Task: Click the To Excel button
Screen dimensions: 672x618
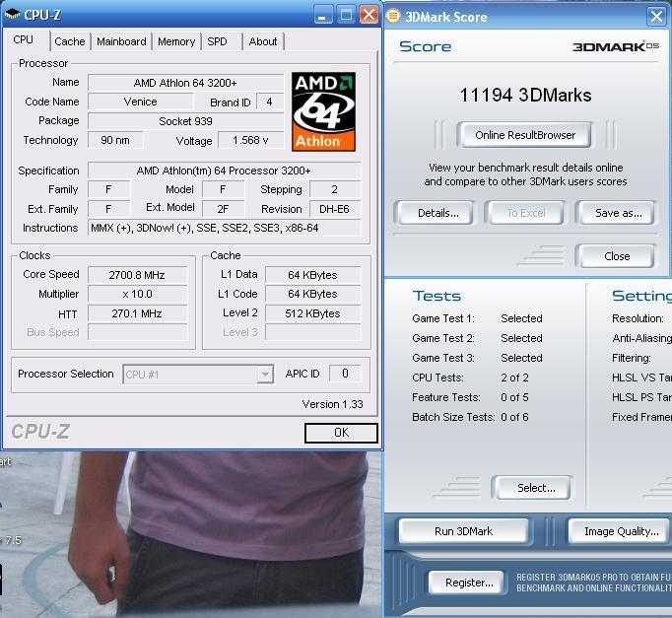Action: pos(526,213)
